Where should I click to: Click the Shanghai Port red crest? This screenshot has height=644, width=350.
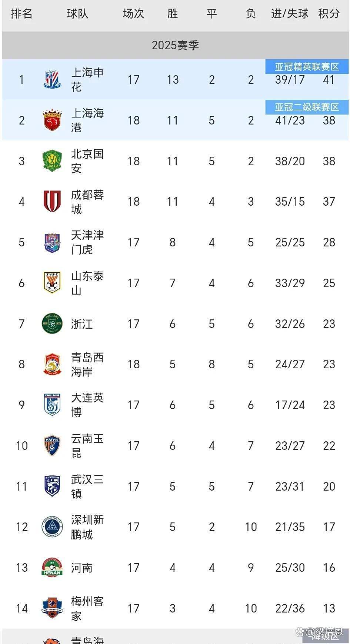tap(52, 120)
